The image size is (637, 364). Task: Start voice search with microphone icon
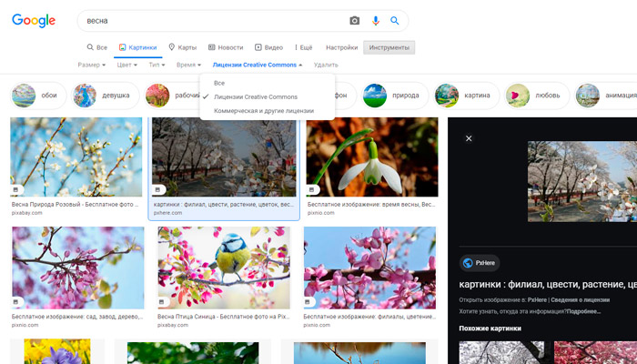(x=376, y=21)
